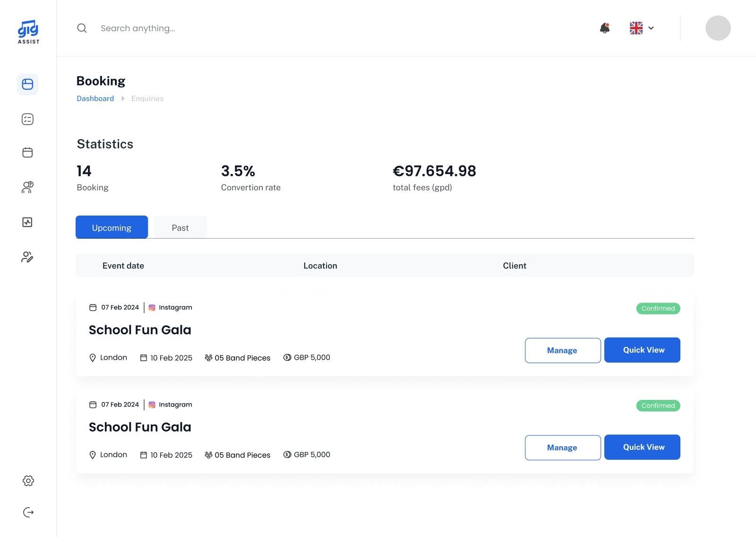Focus the Search anything field
Image resolution: width=756 pixels, height=537 pixels.
(138, 28)
